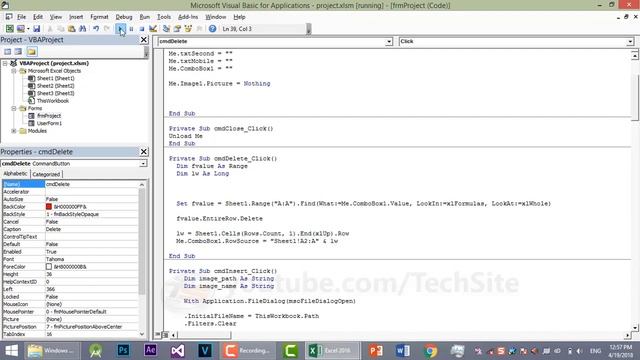Click the Find binoculars icon
The width and height of the screenshot is (640, 360).
point(82,29)
